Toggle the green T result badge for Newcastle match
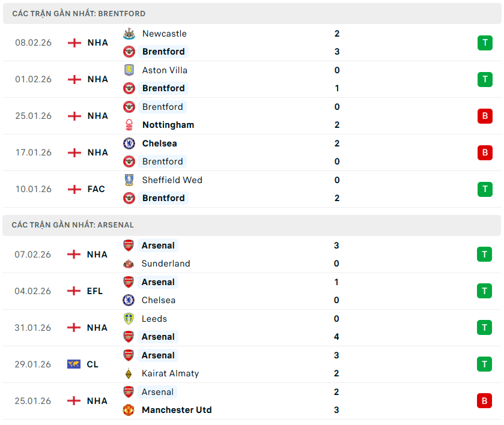The image size is (504, 425). [485, 43]
